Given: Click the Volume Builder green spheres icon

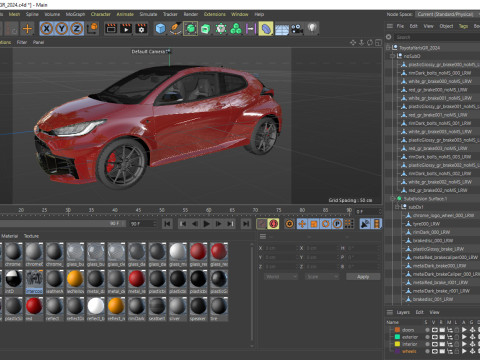Looking at the screenshot, I should (x=236, y=29).
